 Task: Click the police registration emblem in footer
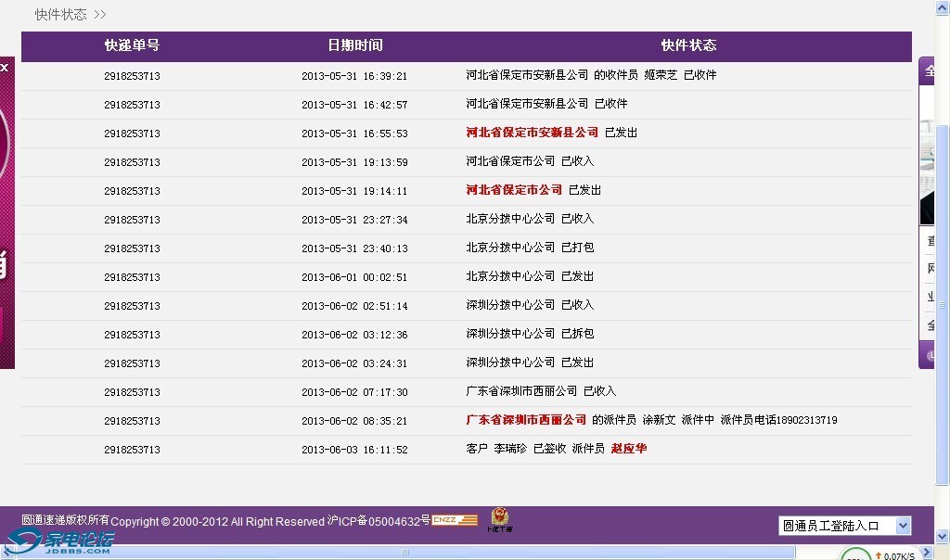coord(499,518)
